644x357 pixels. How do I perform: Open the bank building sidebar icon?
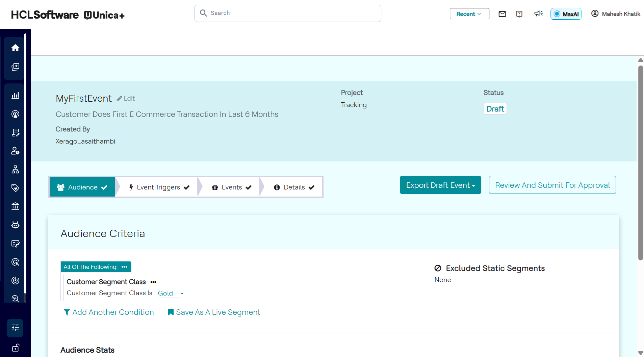point(15,206)
